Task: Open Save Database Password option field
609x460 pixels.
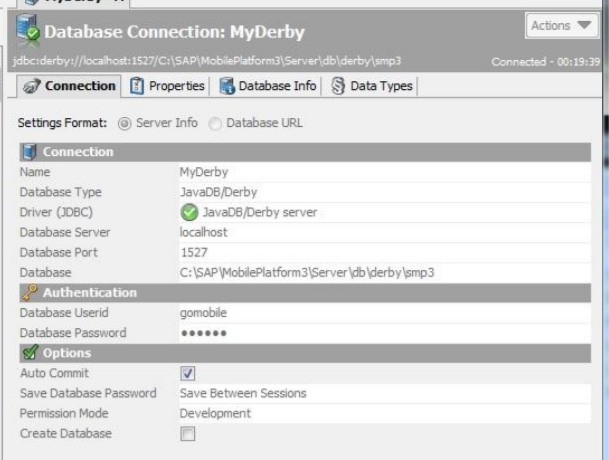Action: 385,394
